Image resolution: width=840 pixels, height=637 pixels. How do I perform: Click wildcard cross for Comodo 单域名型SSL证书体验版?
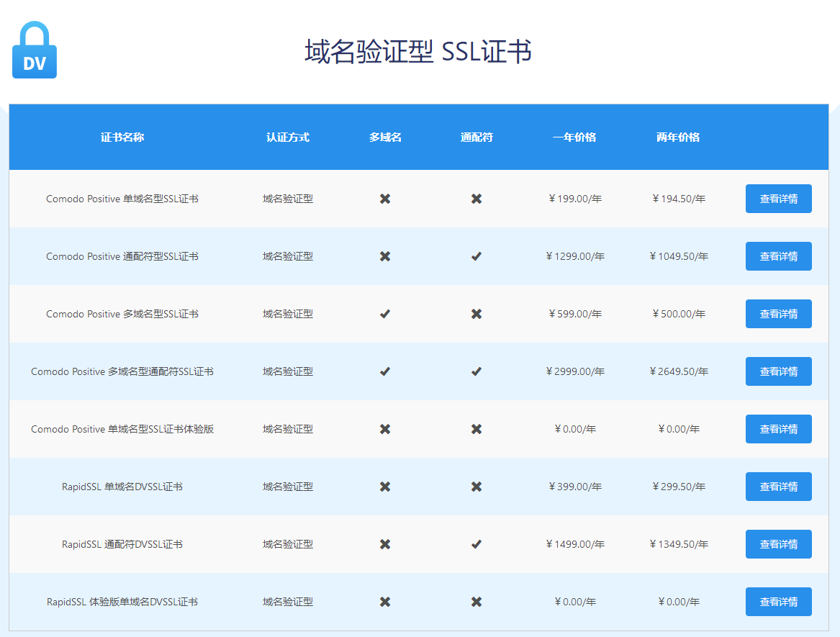pos(477,429)
